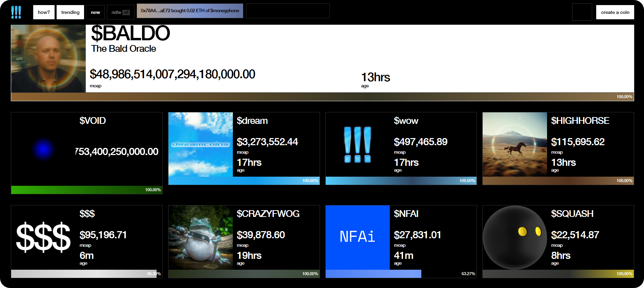Screen dimensions: 644x288
Task: Open the $CRAZYFWOG frog image
Action: [200, 237]
